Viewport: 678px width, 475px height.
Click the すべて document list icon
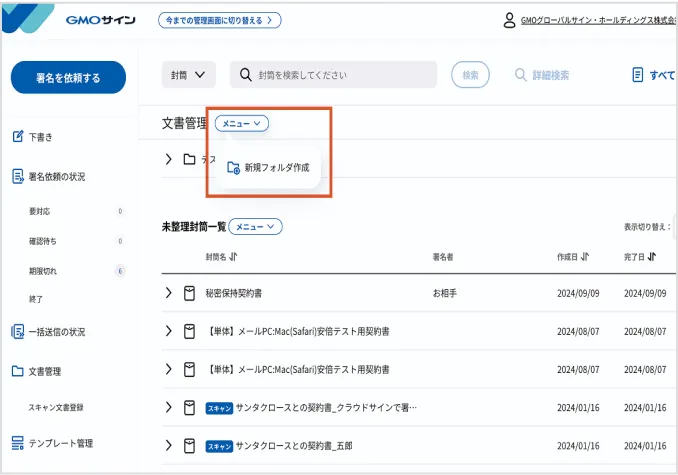(637, 75)
